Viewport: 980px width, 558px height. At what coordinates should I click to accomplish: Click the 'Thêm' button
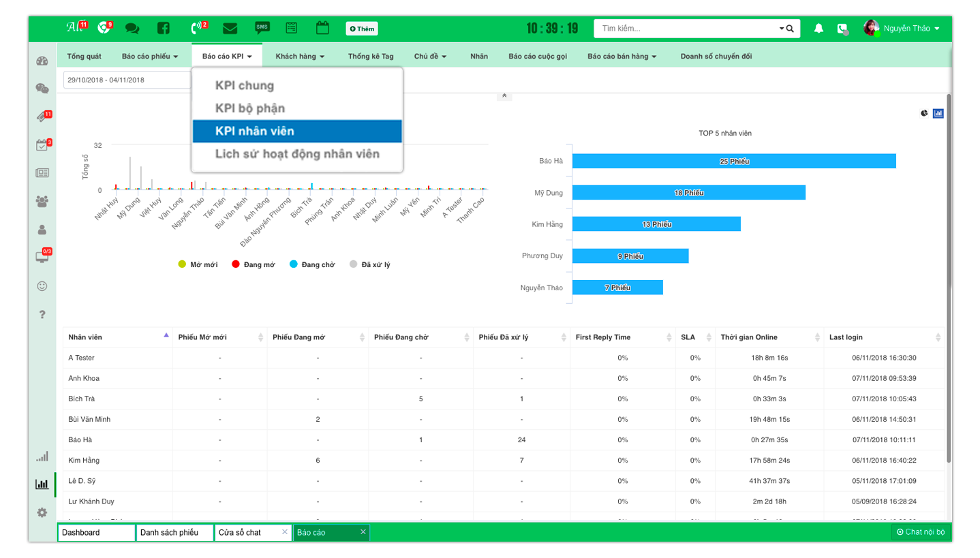click(x=362, y=29)
